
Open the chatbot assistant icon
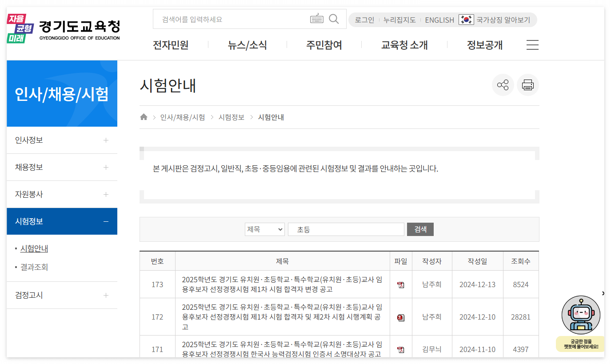580,314
